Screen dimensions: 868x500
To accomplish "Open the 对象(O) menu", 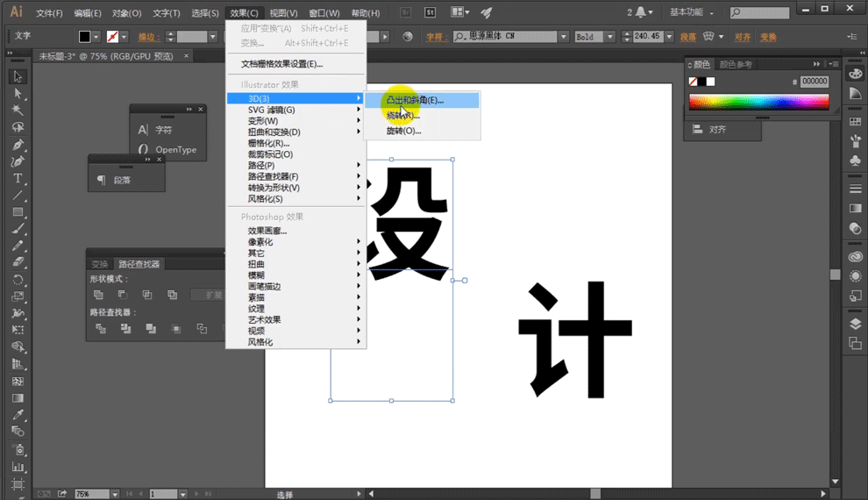I will [126, 13].
